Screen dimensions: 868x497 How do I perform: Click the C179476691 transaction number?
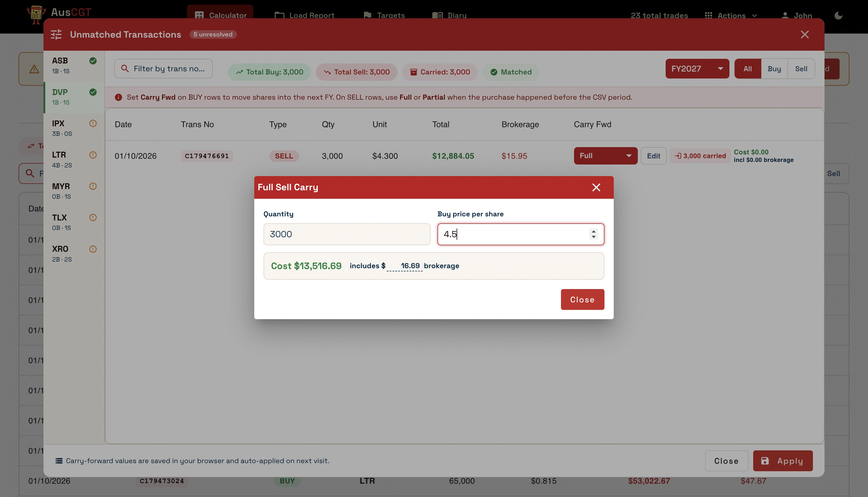[x=207, y=156]
